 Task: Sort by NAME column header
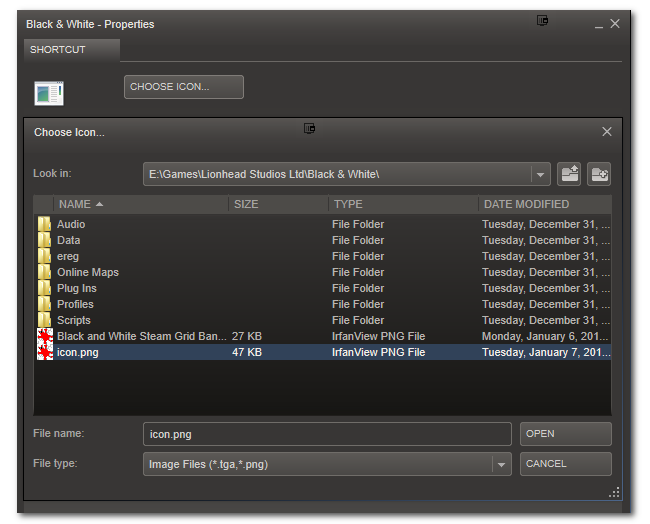pyautogui.click(x=141, y=204)
